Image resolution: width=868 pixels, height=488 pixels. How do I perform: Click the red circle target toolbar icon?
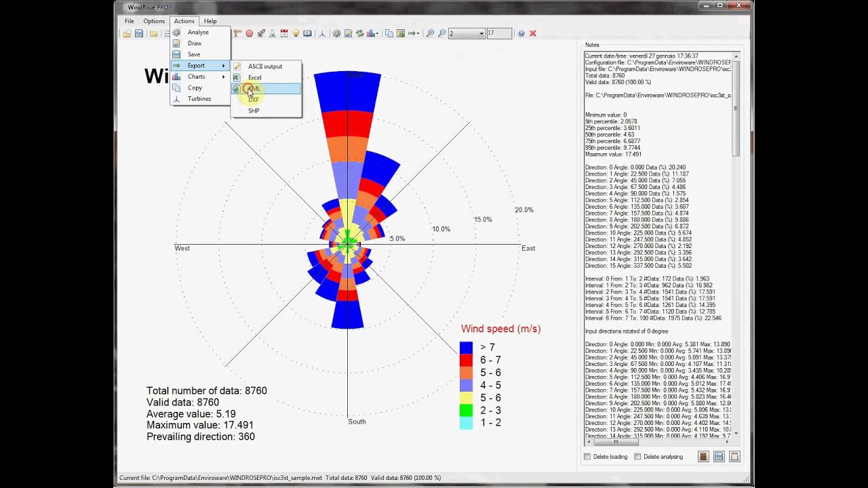250,33
